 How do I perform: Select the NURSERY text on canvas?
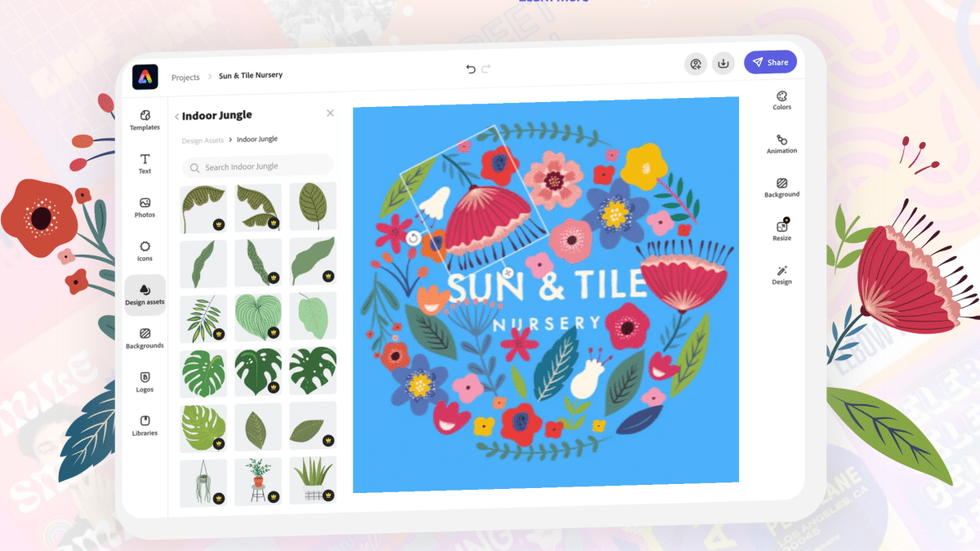[546, 323]
